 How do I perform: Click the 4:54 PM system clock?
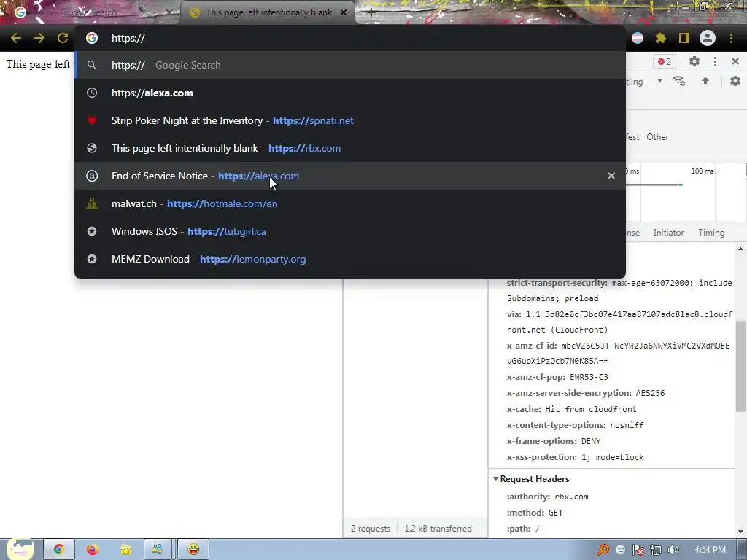[x=710, y=550]
